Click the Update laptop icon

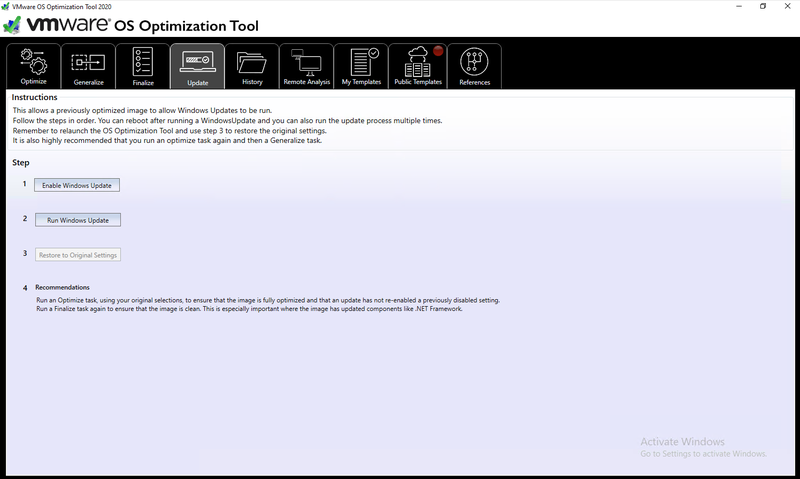coord(197,60)
